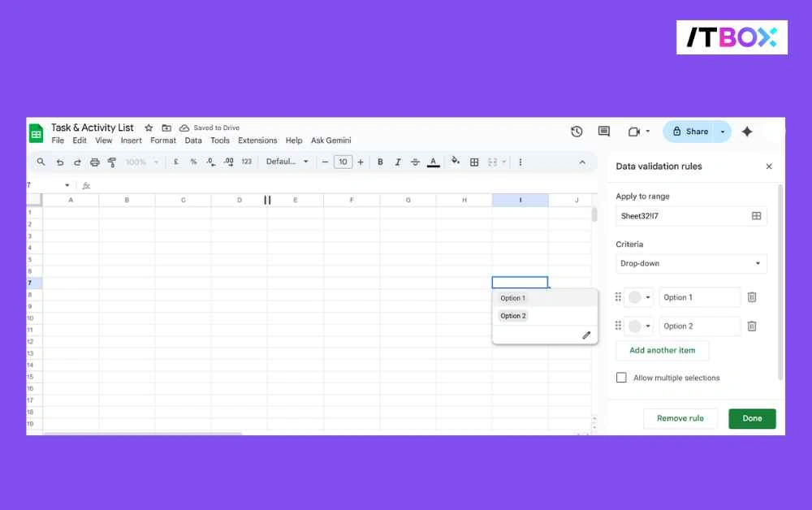Image resolution: width=812 pixels, height=510 pixels.
Task: Open the borders tool
Action: coord(474,162)
